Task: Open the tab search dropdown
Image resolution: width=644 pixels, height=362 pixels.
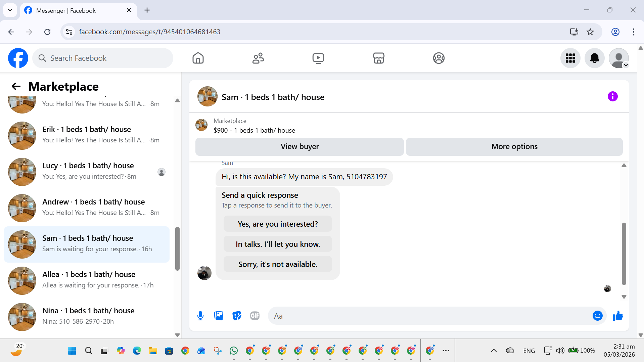Action: [10, 10]
